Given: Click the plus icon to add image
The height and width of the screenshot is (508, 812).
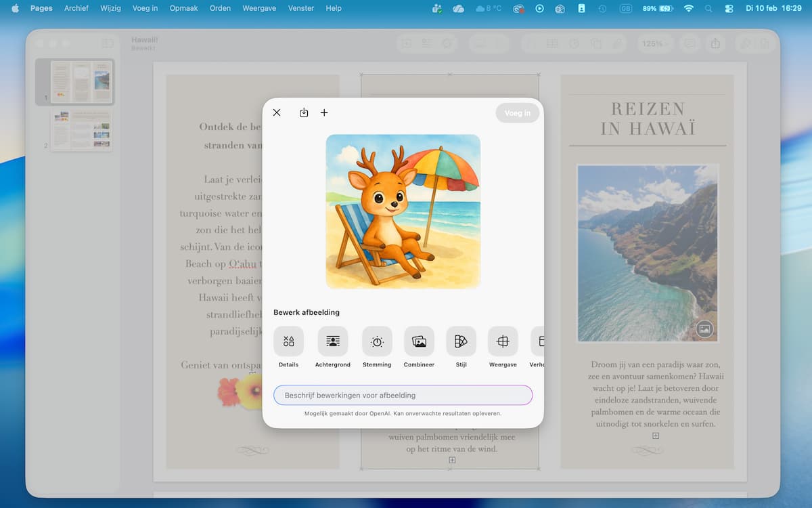Looking at the screenshot, I should point(324,112).
